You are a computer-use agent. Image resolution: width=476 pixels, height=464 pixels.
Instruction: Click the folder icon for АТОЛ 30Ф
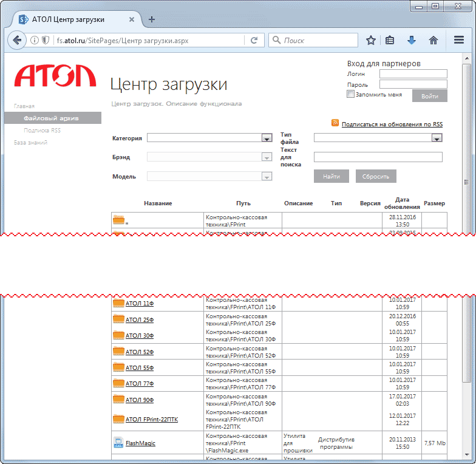tap(118, 335)
